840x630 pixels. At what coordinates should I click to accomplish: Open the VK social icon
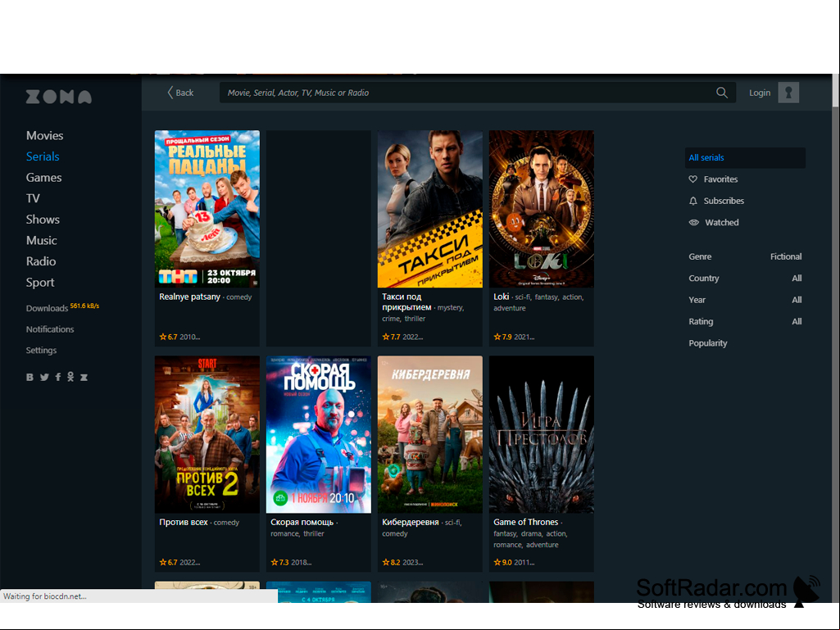[x=30, y=377]
